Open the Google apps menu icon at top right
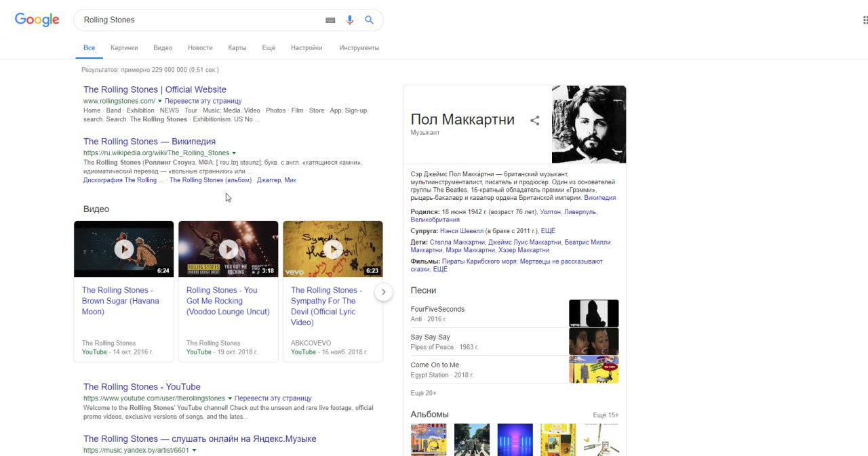 coord(865,20)
